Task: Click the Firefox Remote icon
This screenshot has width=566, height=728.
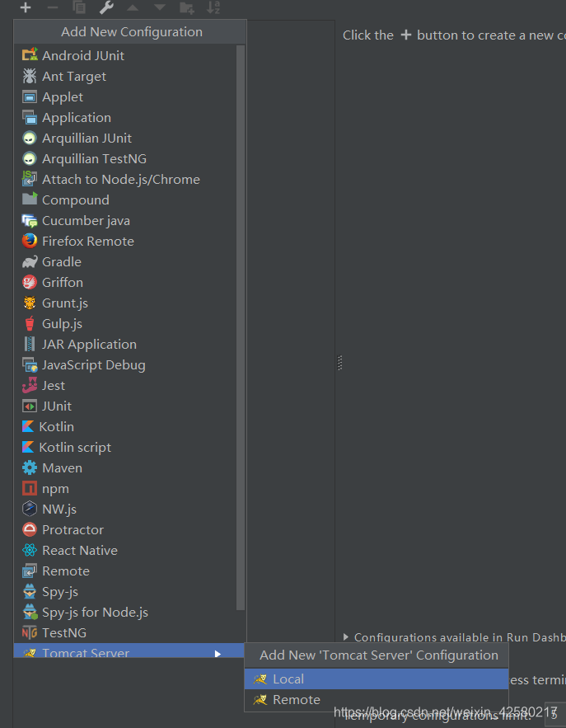Action: [30, 241]
